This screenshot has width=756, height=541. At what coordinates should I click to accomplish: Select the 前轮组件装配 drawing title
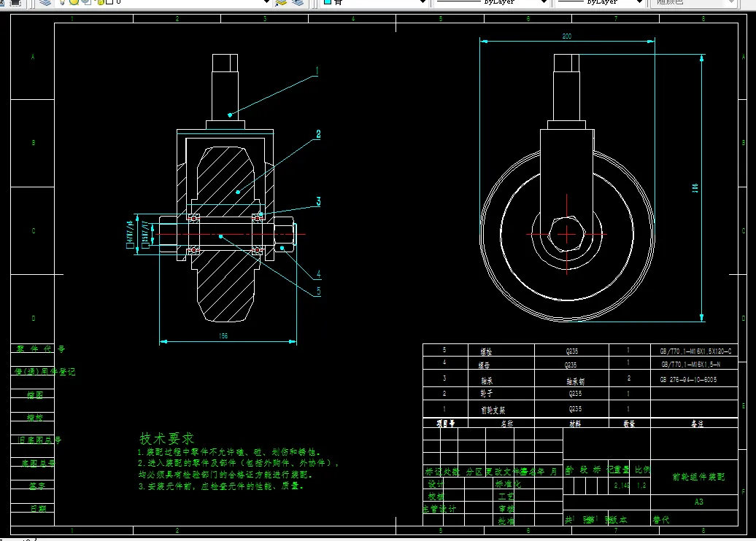[x=698, y=476]
